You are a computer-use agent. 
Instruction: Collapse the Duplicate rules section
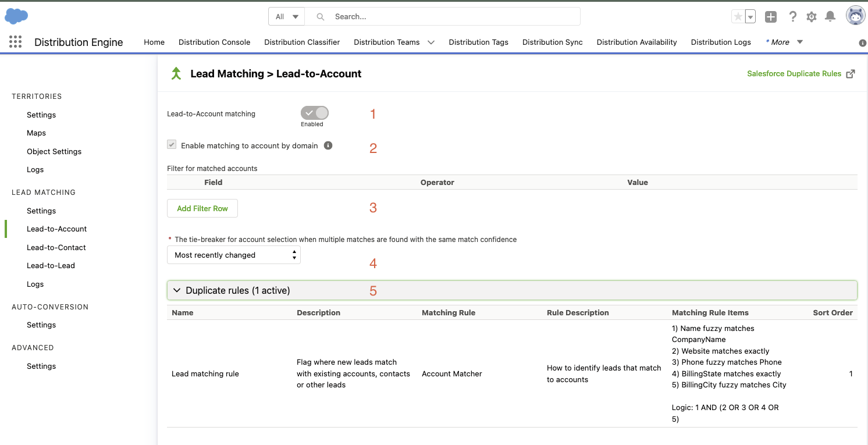pos(512,290)
